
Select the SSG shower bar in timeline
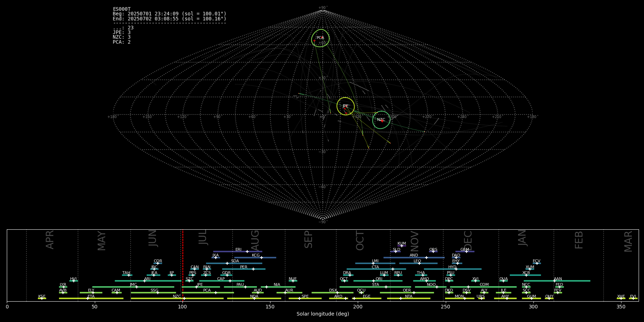(x=154, y=293)
